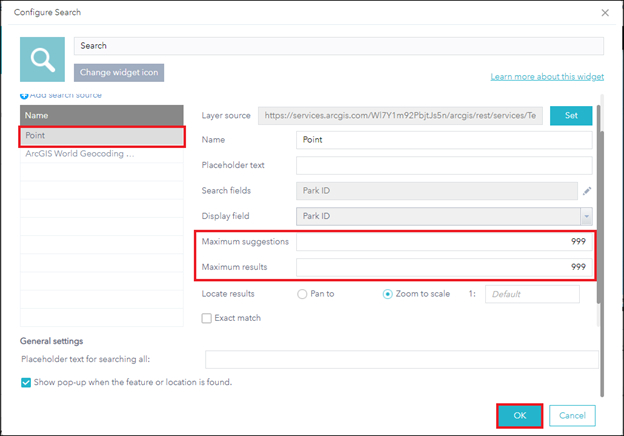Click the General settings heading
This screenshot has height=436, width=624.
click(x=51, y=341)
